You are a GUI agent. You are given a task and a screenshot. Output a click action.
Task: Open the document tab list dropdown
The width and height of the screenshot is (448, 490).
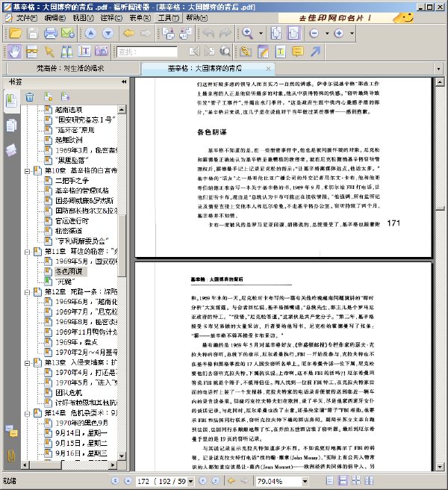tap(438, 69)
